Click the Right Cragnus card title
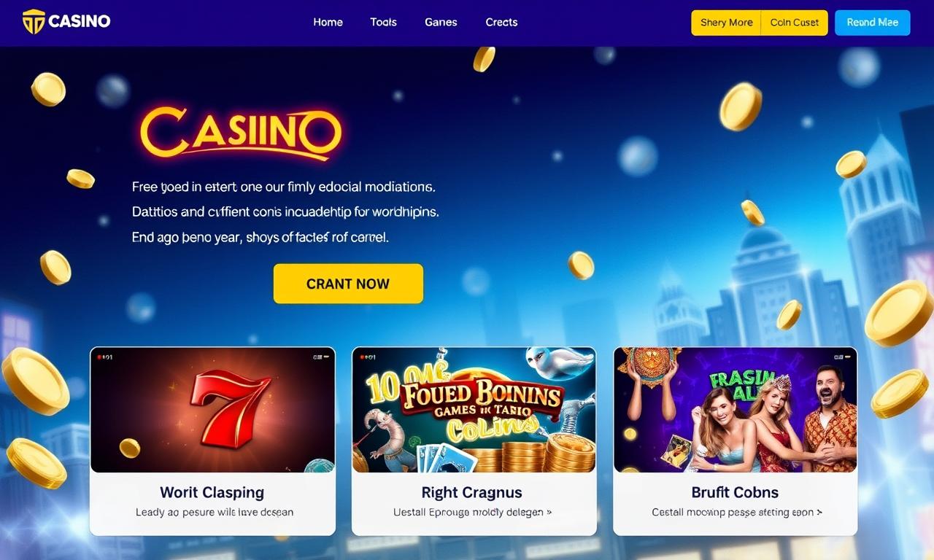 [472, 492]
